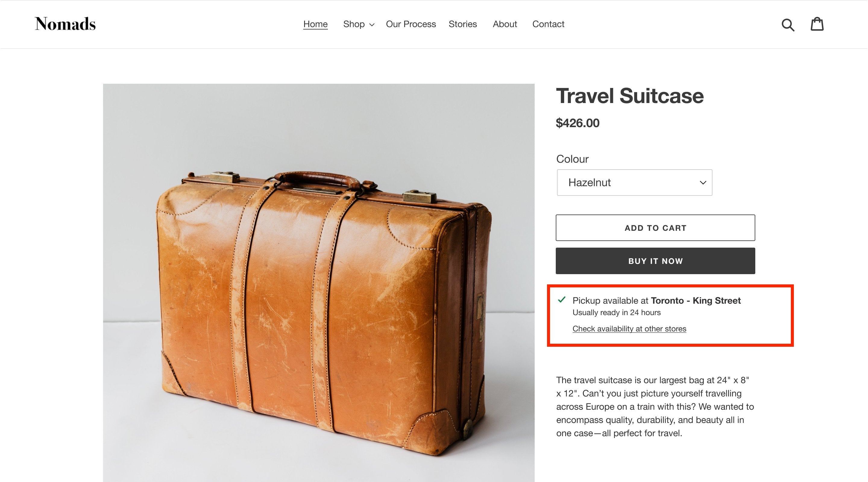
Task: Open the shopping cart bag icon
Action: coord(817,24)
